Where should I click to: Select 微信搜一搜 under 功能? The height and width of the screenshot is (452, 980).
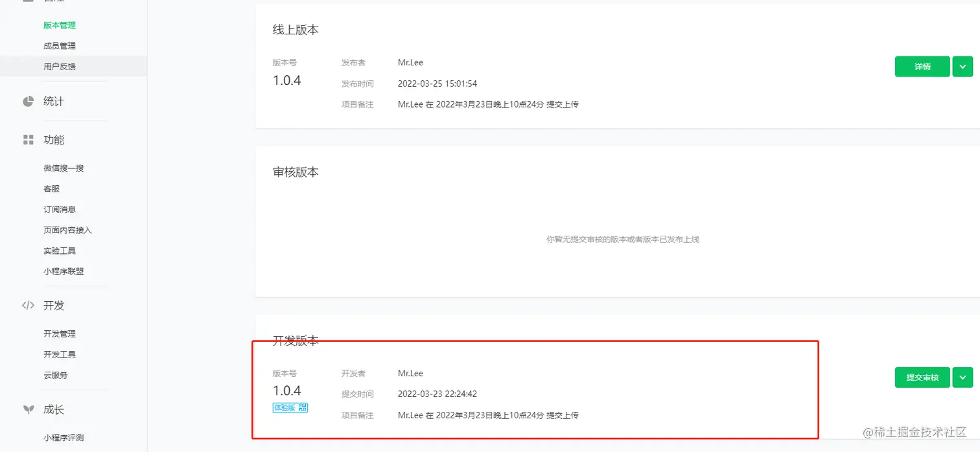63,168
